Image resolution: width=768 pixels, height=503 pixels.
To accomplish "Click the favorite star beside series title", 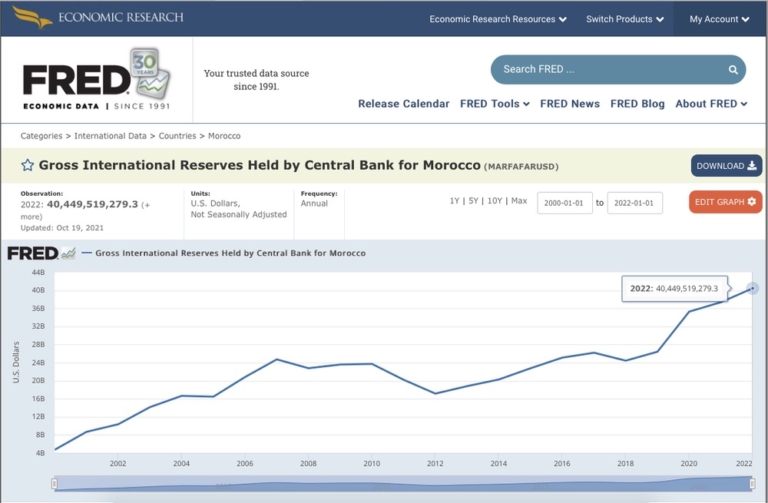I will [x=28, y=165].
